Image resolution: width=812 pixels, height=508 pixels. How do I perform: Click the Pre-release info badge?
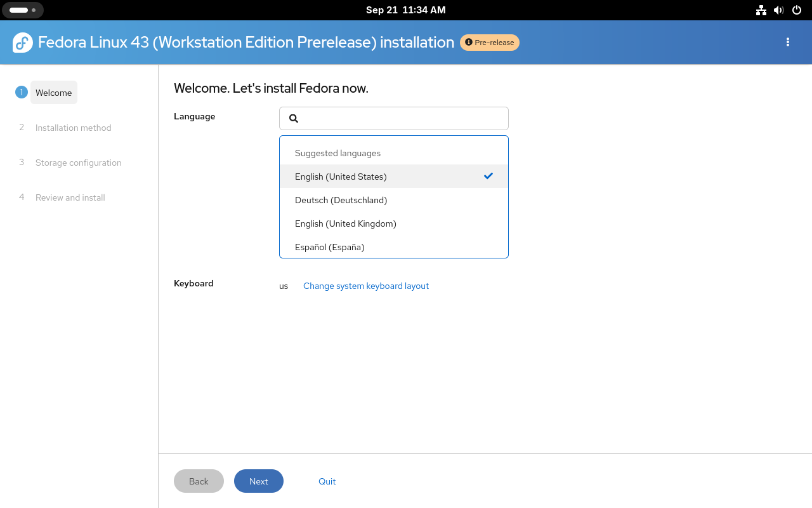coord(490,43)
